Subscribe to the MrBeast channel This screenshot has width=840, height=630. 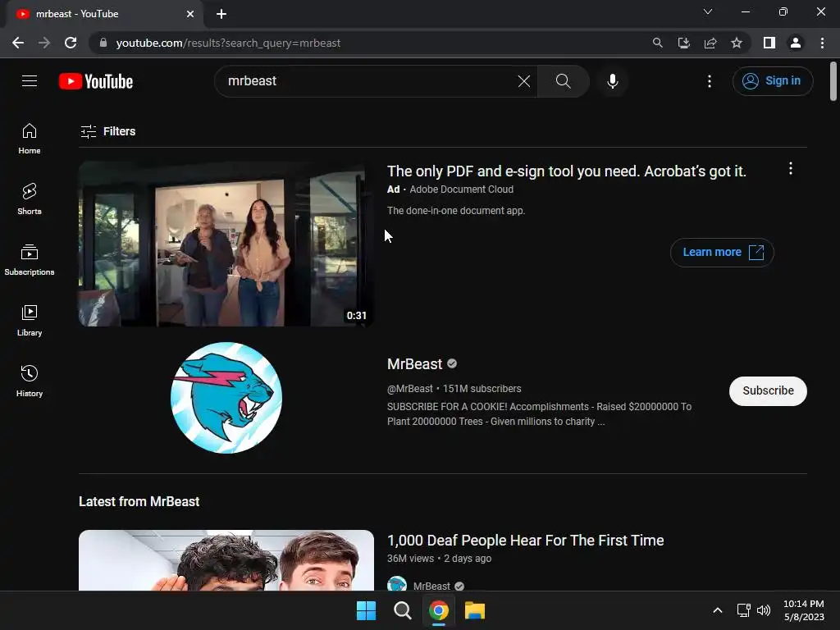pyautogui.click(x=768, y=391)
